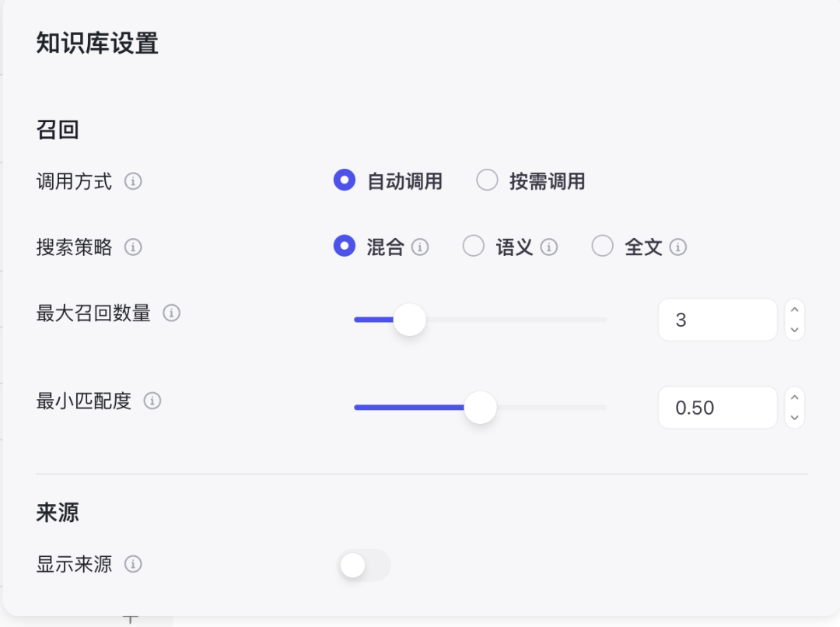Click the 最小匹配度 slider handle
840x627 pixels.
pyautogui.click(x=481, y=408)
